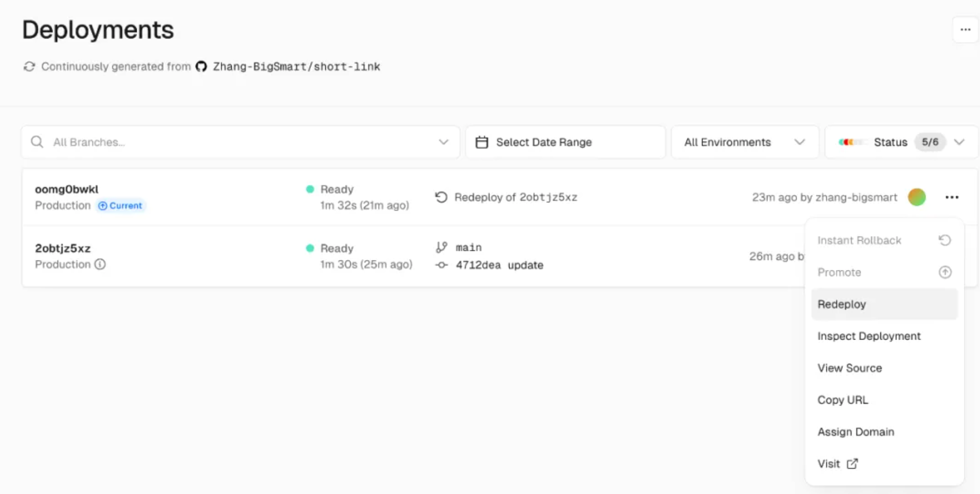Image resolution: width=980 pixels, height=494 pixels.
Task: Choose Visit from the context menu
Action: (884, 464)
